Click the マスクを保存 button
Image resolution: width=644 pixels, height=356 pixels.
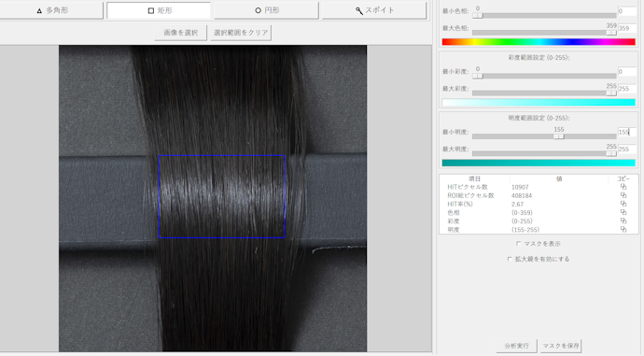click(561, 346)
